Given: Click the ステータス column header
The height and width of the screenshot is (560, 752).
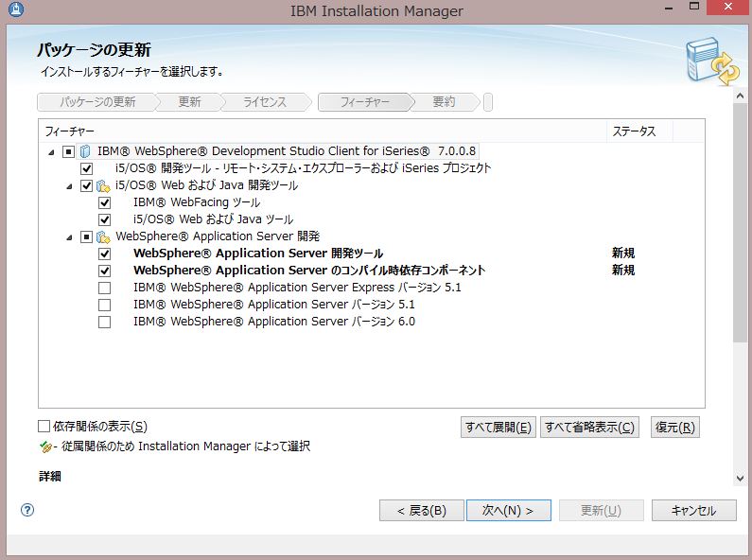Looking at the screenshot, I should (x=640, y=131).
